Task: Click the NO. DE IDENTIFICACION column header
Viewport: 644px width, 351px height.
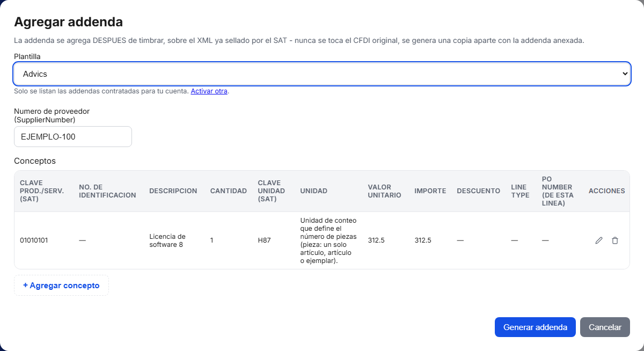Action: point(107,191)
